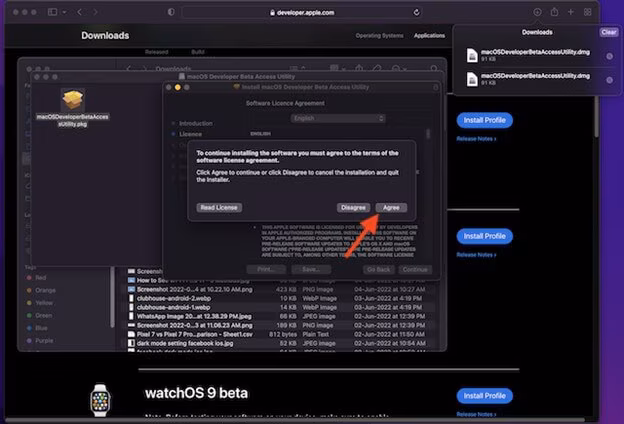Click first Install Profile button below downloads popover
This screenshot has width=624, height=424.
point(484,120)
